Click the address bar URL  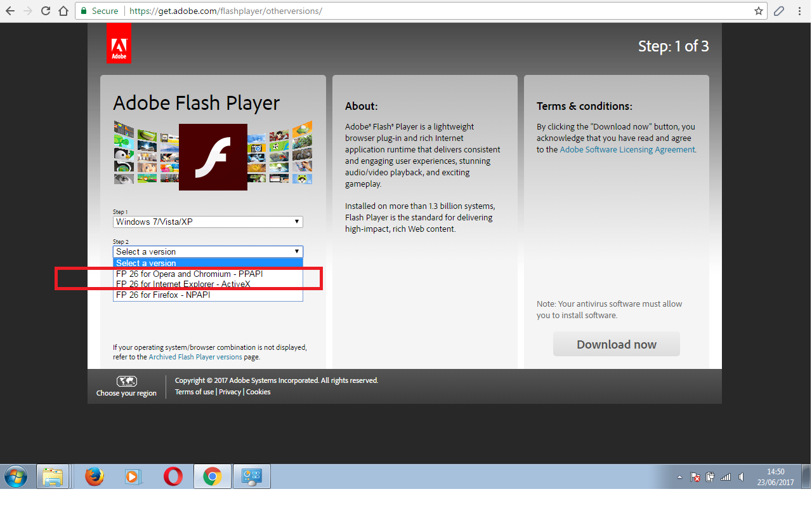pyautogui.click(x=225, y=11)
